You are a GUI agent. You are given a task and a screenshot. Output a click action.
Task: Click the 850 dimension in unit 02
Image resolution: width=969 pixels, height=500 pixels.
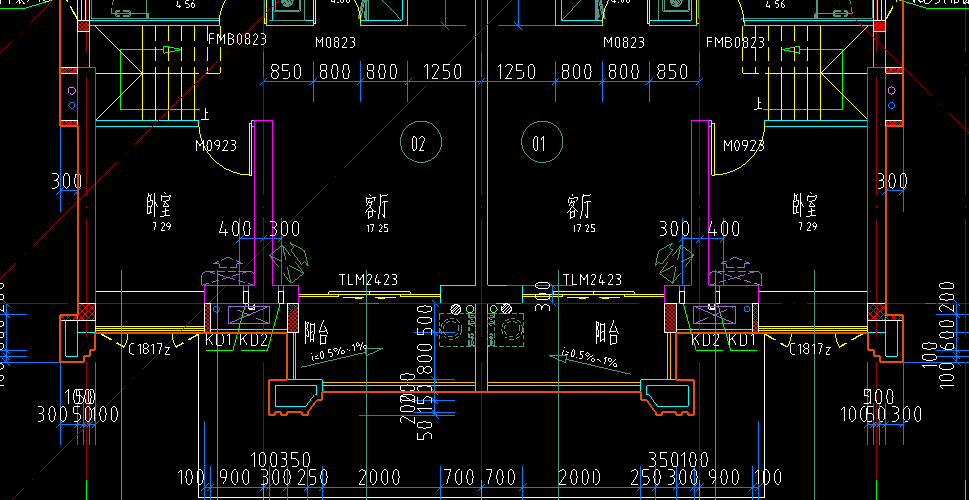[287, 72]
